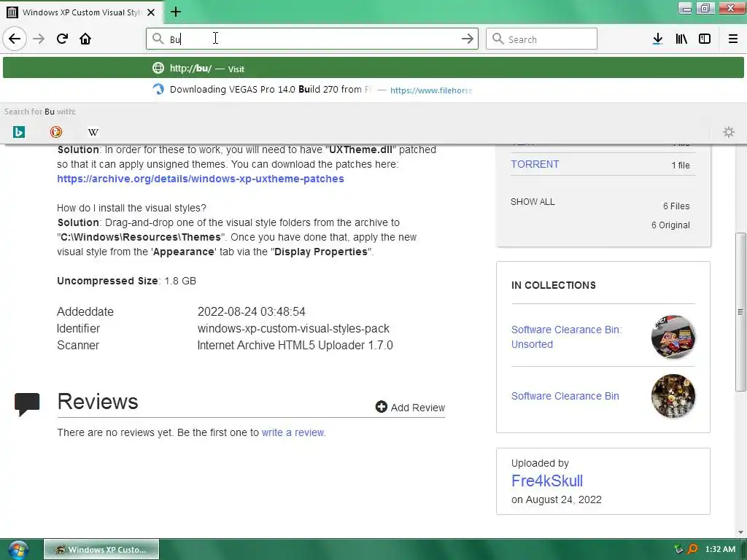
Task: Close the Windows XP Custom Visual Styles tab
Action: 151,12
